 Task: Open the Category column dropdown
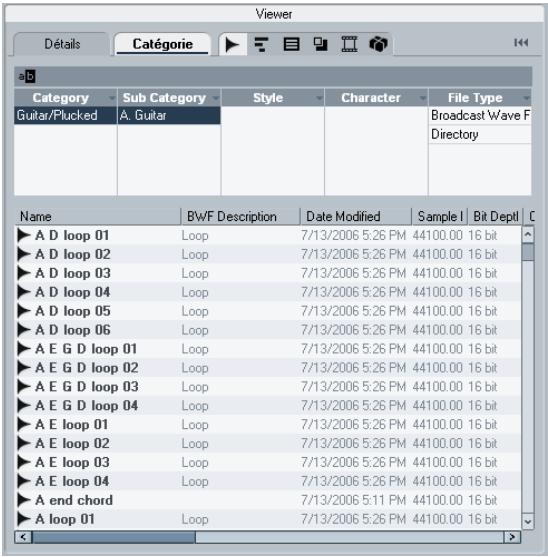coord(112,98)
